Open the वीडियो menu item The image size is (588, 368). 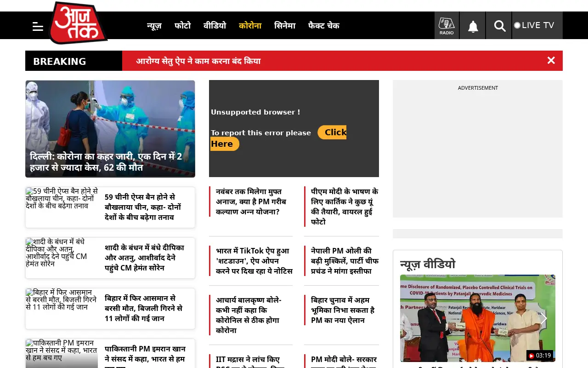click(215, 26)
